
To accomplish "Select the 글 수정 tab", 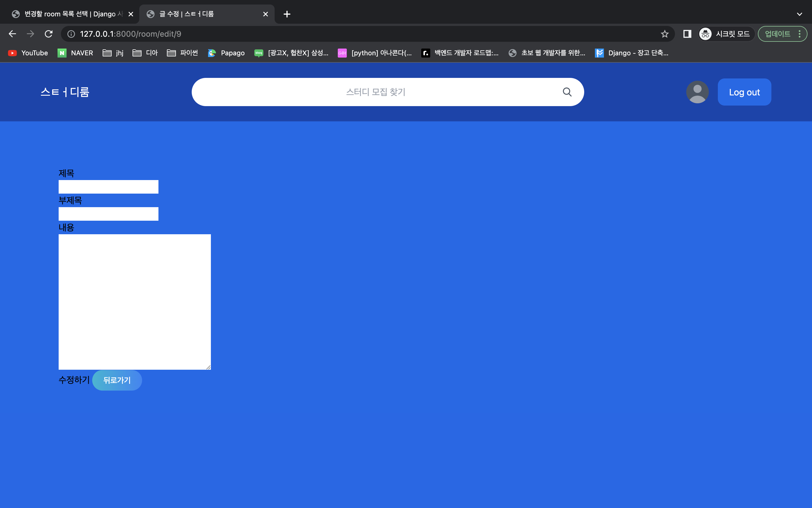I will pos(207,14).
